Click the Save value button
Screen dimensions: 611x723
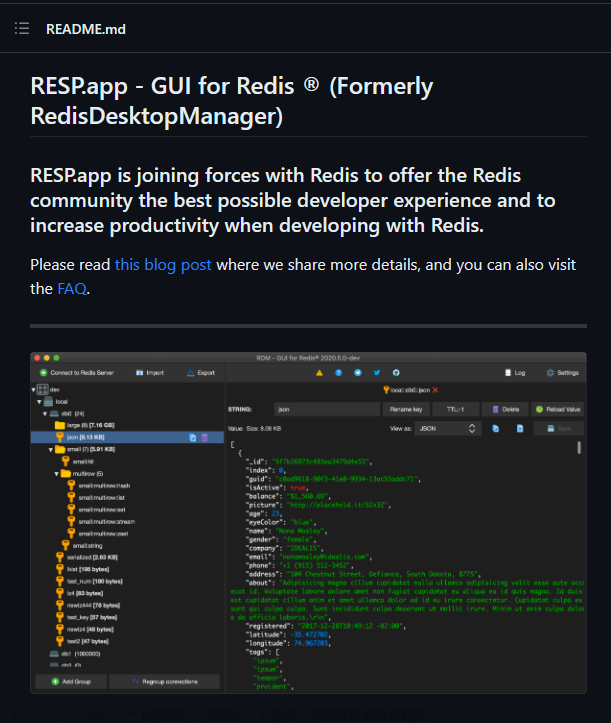(558, 429)
